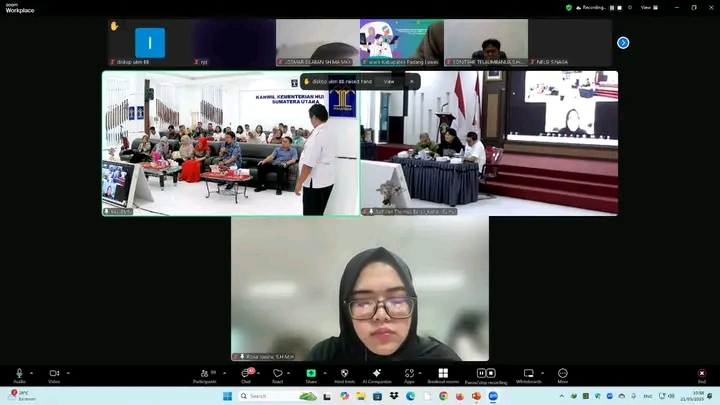Open the React emoji menu
Screen dimensions: 720x405
pos(277,374)
